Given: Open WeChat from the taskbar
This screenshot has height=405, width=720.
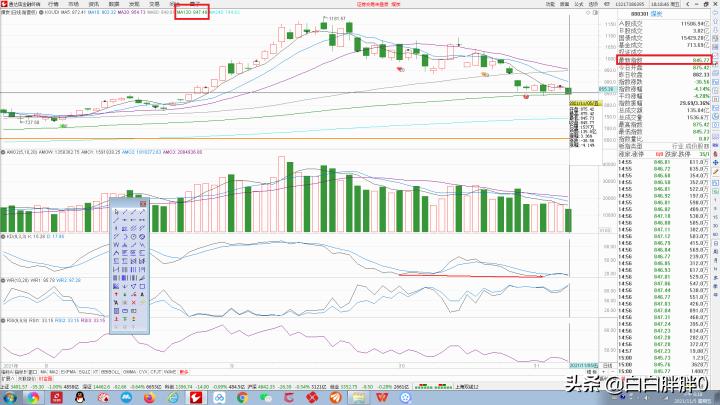Looking at the screenshot, I should (x=265, y=398).
